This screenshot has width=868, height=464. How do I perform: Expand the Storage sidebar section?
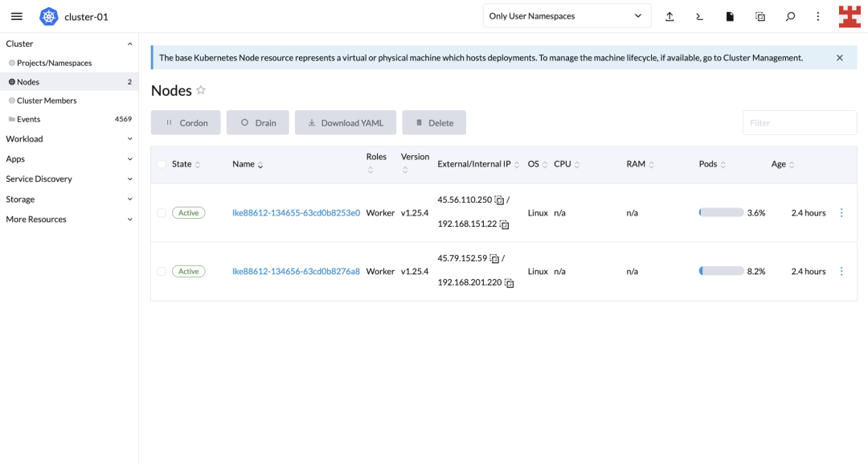(68, 199)
